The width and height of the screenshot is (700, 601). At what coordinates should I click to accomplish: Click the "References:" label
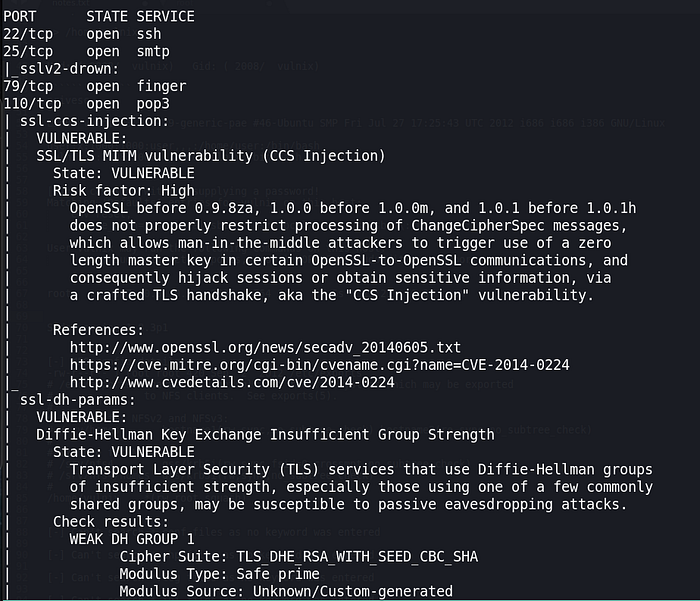98,330
